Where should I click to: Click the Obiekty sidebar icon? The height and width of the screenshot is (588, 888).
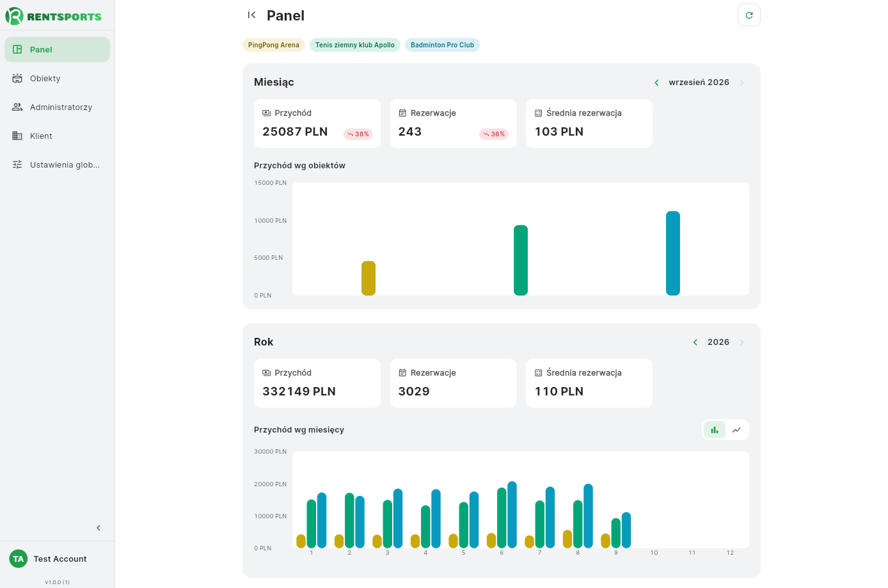pos(17,78)
